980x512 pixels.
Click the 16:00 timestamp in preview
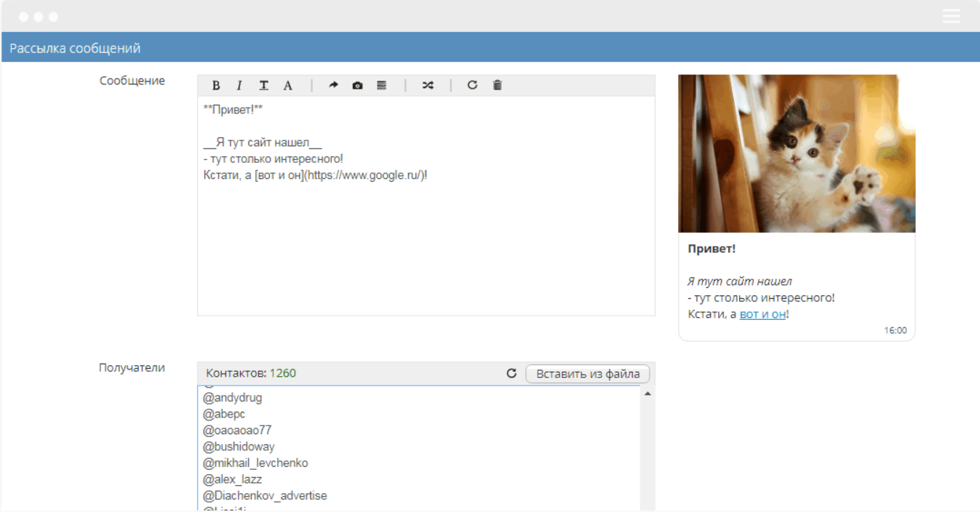896,330
